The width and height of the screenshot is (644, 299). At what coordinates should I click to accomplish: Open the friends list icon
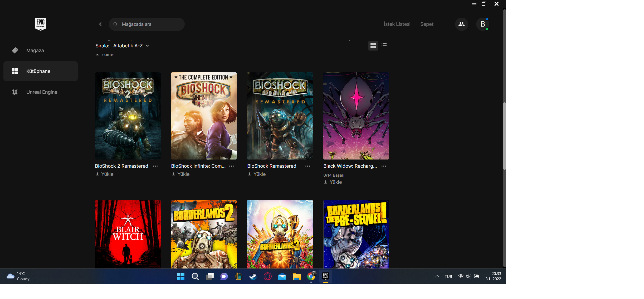tap(461, 24)
